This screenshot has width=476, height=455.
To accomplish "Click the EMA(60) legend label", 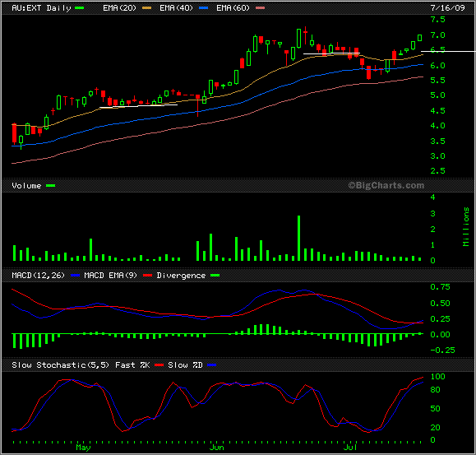I will click(233, 8).
